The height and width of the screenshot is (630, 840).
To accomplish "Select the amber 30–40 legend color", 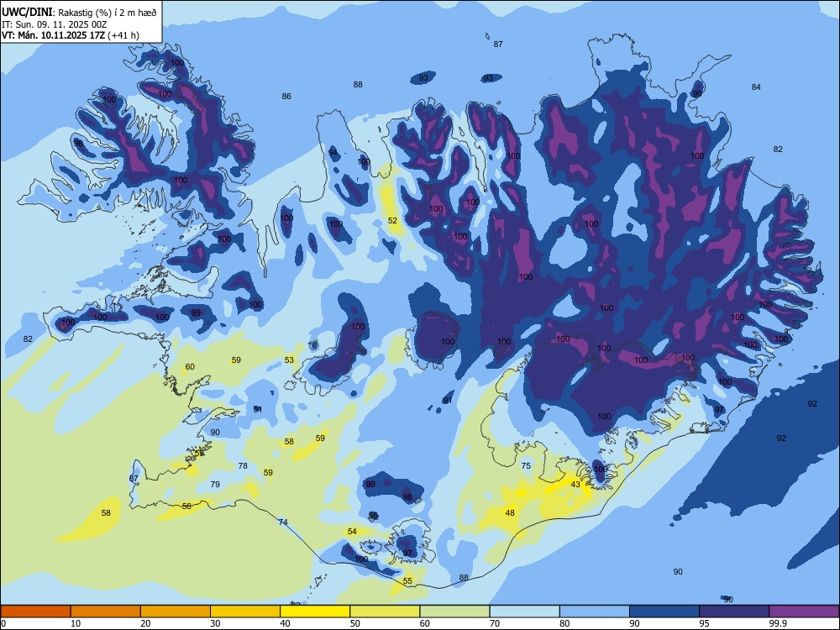I will 245,612.
